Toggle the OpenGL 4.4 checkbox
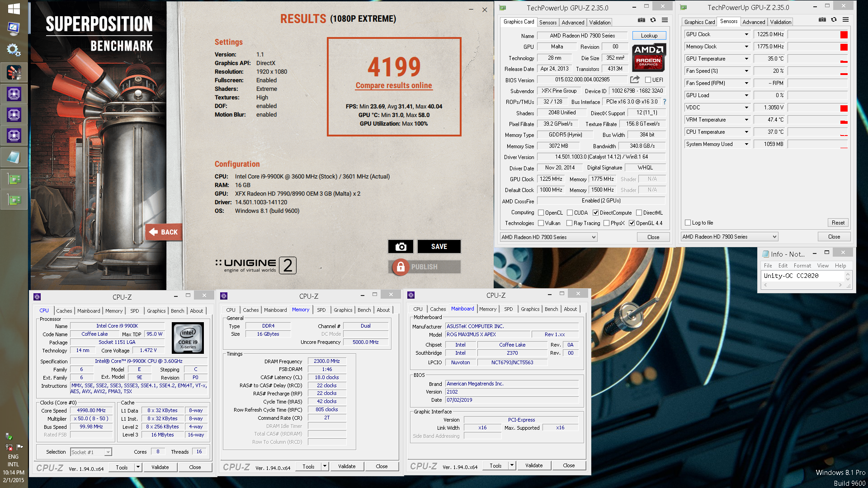The image size is (868, 488). (x=632, y=223)
